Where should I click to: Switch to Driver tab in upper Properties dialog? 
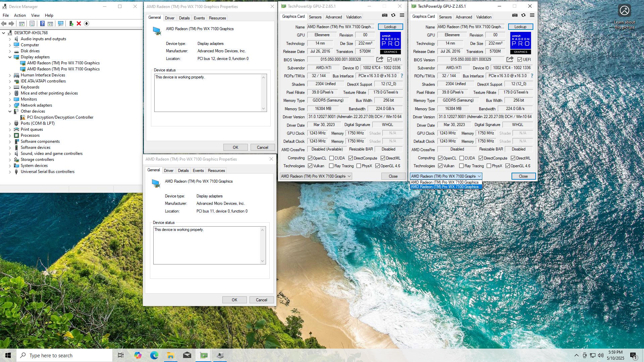pos(169,18)
